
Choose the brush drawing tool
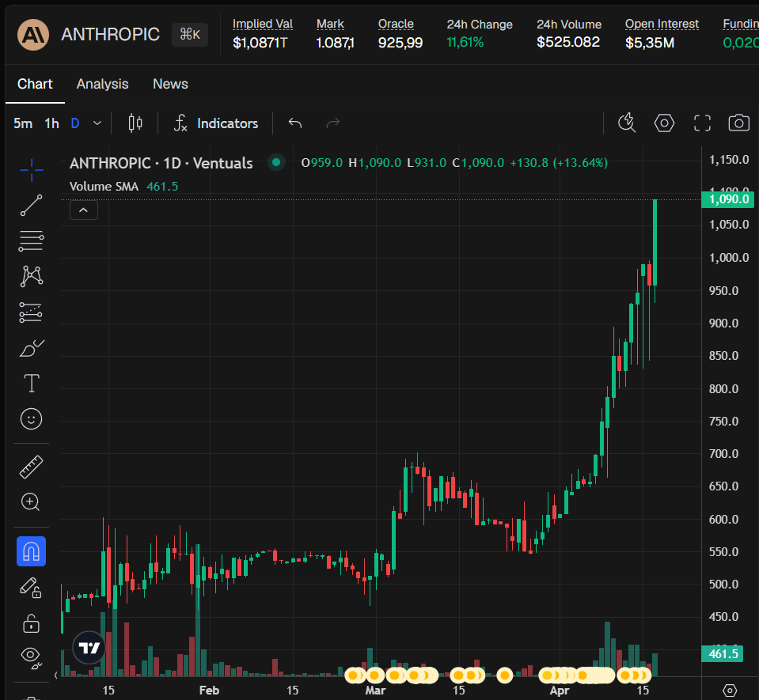coord(31,347)
